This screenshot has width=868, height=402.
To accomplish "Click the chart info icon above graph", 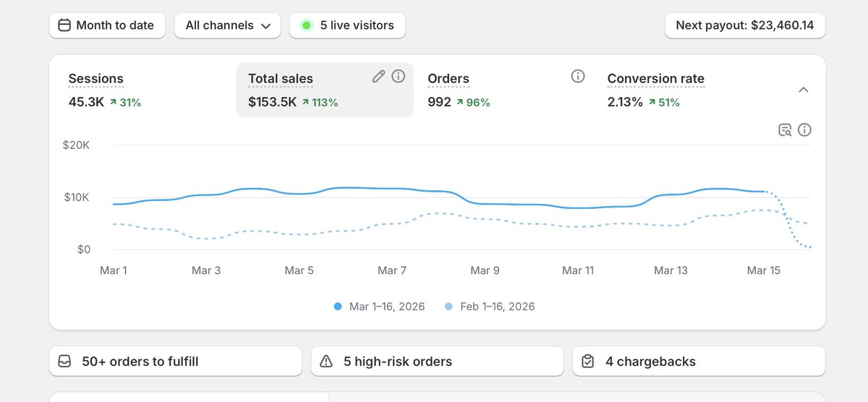I will tap(804, 130).
